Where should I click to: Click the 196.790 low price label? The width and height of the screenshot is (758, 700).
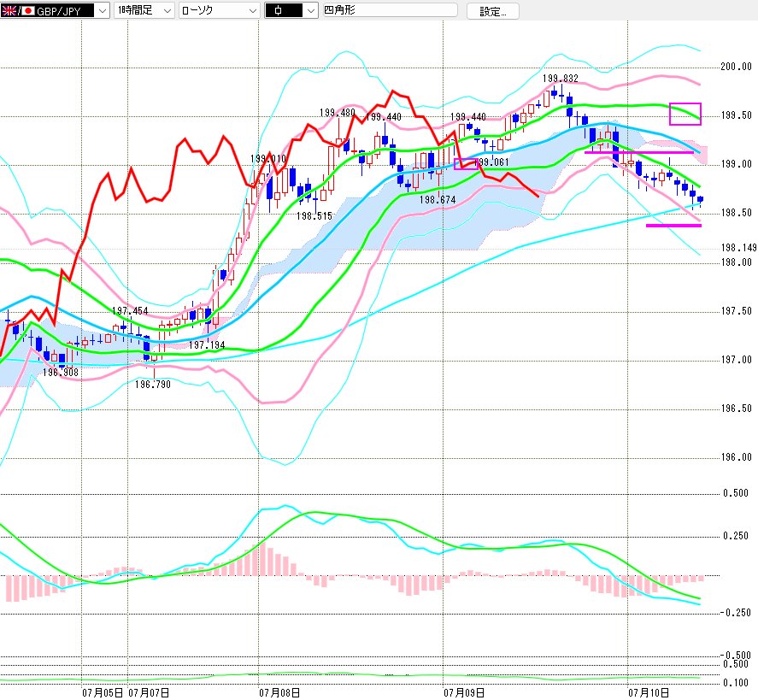point(153,385)
